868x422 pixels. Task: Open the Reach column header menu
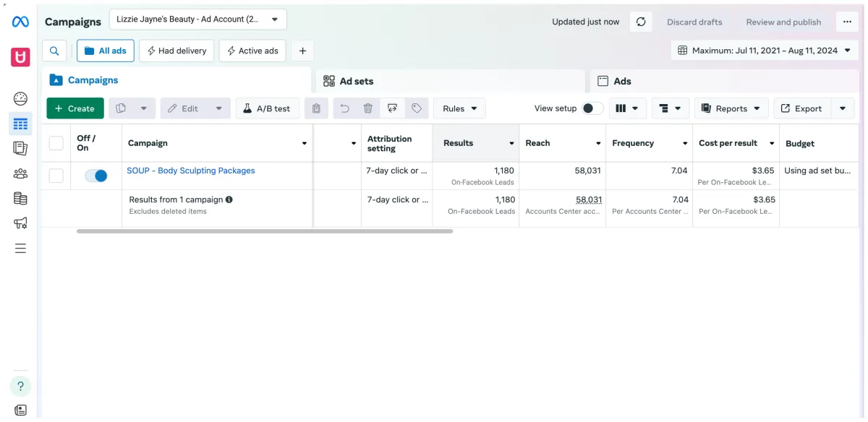click(598, 143)
